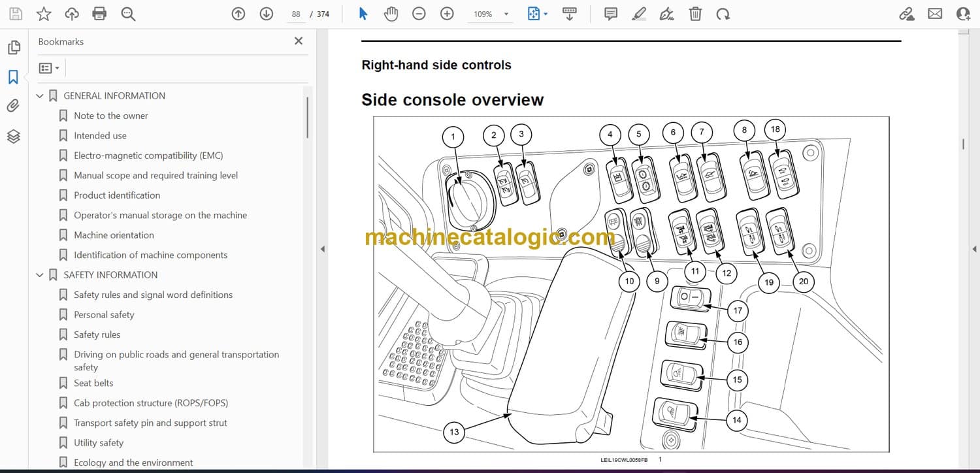Open 'Cab protection structure (ROPS/FOPS)' bookmark
980x473 pixels.
coord(151,403)
